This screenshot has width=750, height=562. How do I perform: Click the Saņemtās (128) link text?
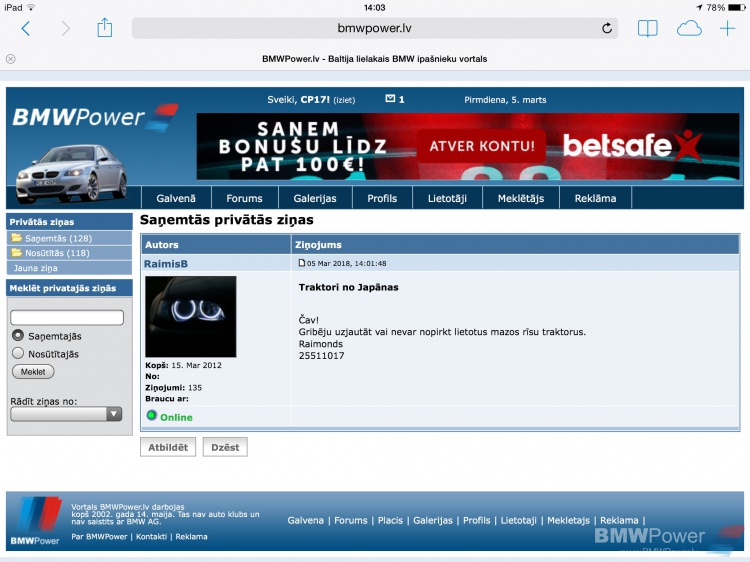click(58, 238)
